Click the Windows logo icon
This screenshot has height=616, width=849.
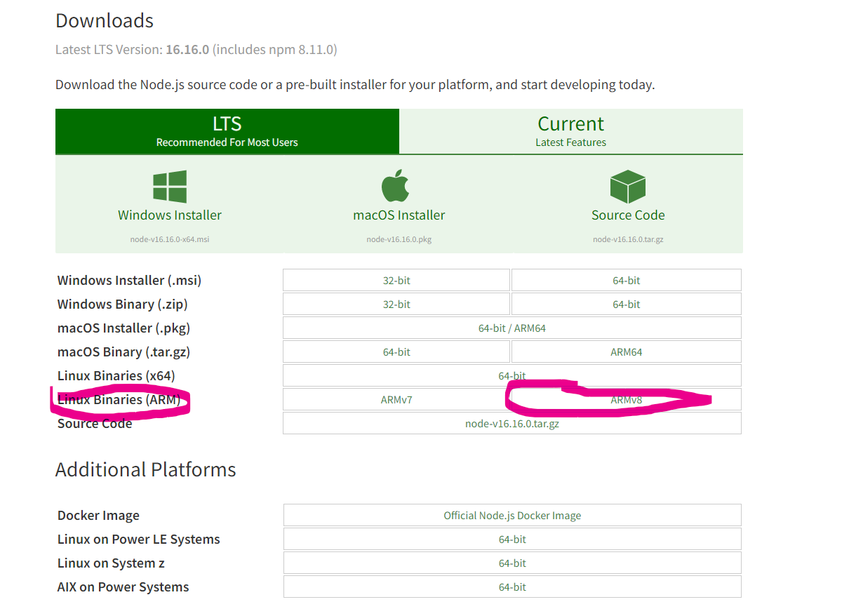[170, 187]
